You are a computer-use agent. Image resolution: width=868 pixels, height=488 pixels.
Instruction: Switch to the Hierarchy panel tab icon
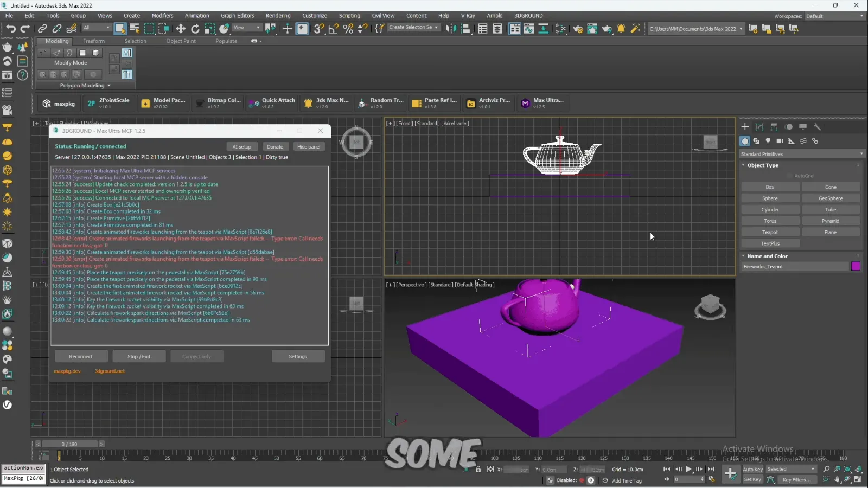pos(774,127)
